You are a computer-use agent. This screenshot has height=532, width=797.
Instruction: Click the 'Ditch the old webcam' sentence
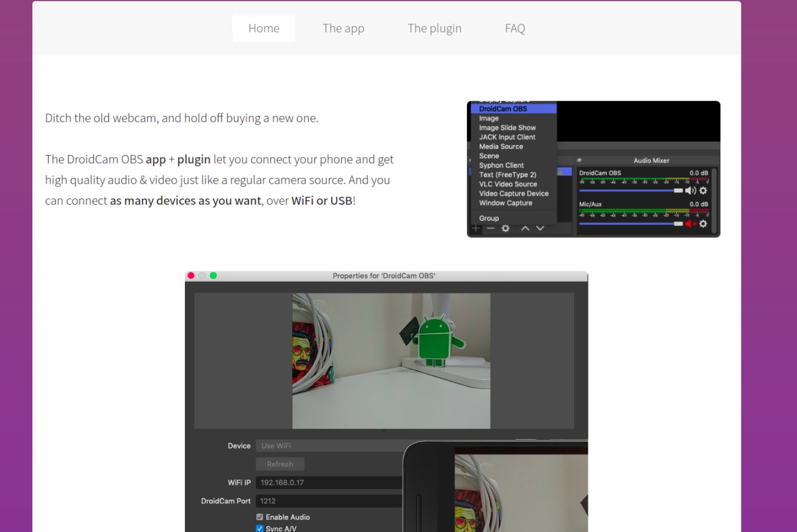click(x=182, y=118)
